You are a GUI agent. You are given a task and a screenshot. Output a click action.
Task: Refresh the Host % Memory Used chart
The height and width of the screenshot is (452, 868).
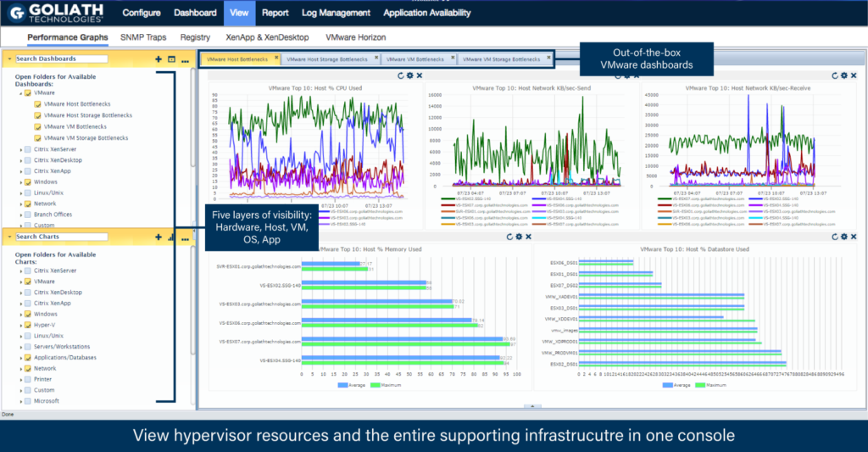[509, 237]
